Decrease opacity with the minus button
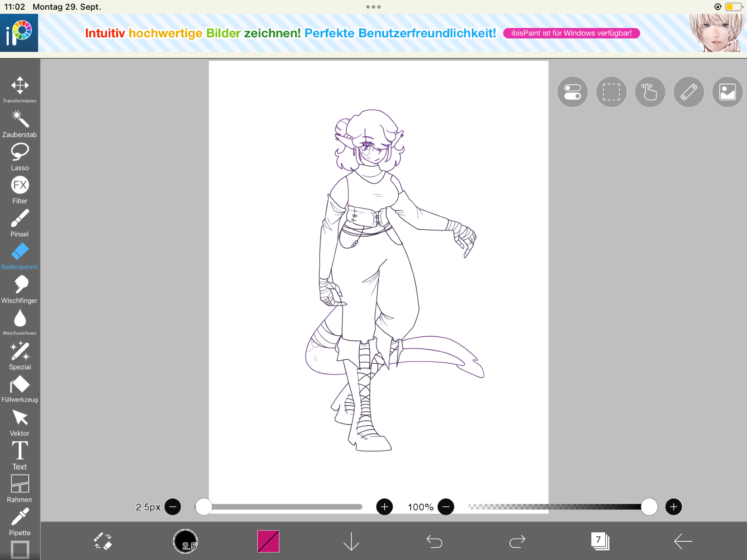Viewport: 747px width, 560px height. point(446,507)
